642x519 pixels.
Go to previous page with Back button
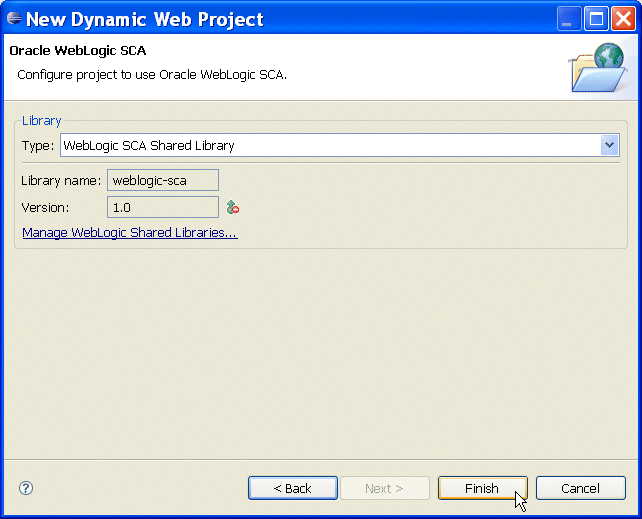click(293, 488)
